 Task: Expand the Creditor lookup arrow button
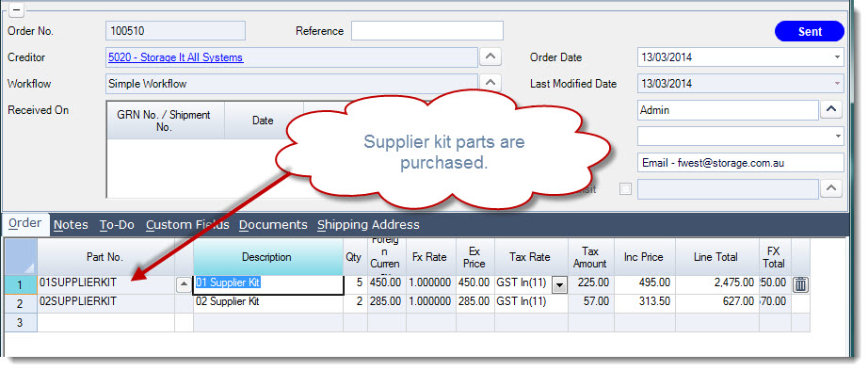(490, 57)
